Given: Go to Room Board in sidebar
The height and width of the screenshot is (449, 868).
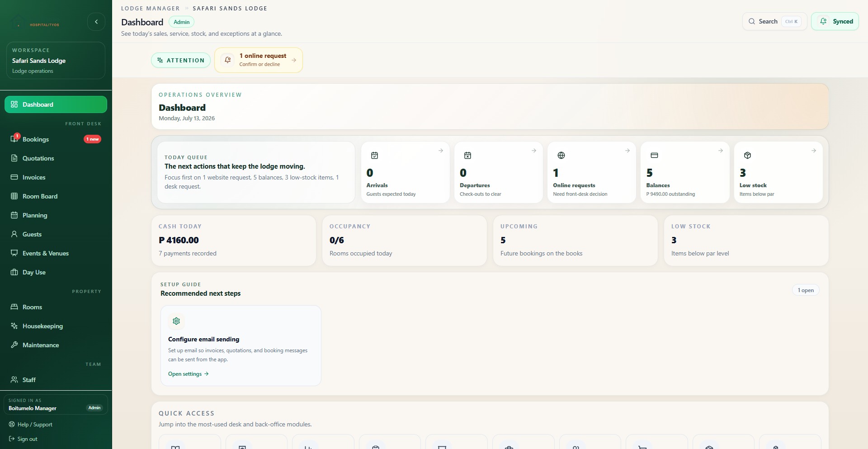Looking at the screenshot, I should 56,196.
